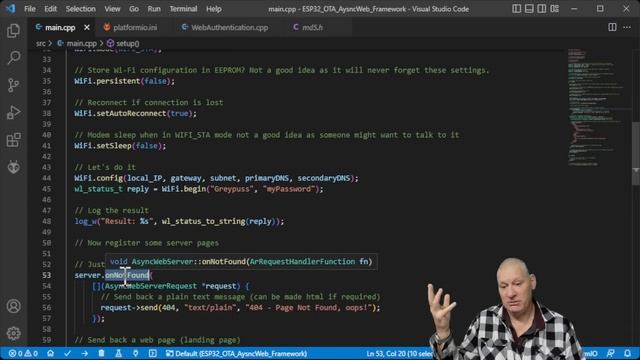
Task: Click the comment 'Now register some server pages'
Action: 147,243
